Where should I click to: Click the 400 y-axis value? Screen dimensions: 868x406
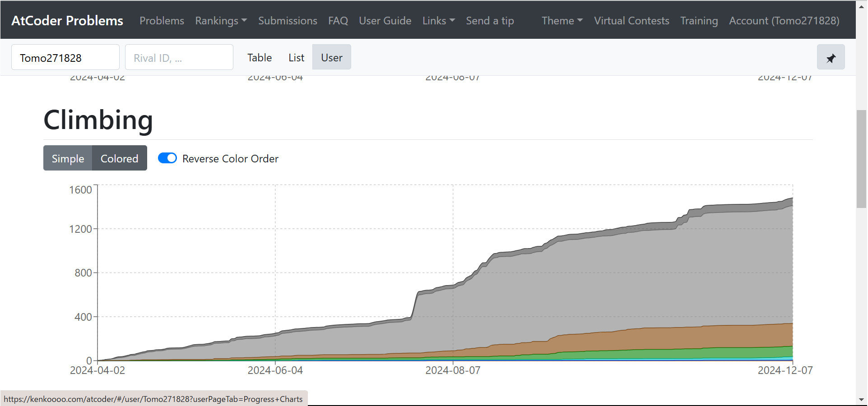point(84,317)
